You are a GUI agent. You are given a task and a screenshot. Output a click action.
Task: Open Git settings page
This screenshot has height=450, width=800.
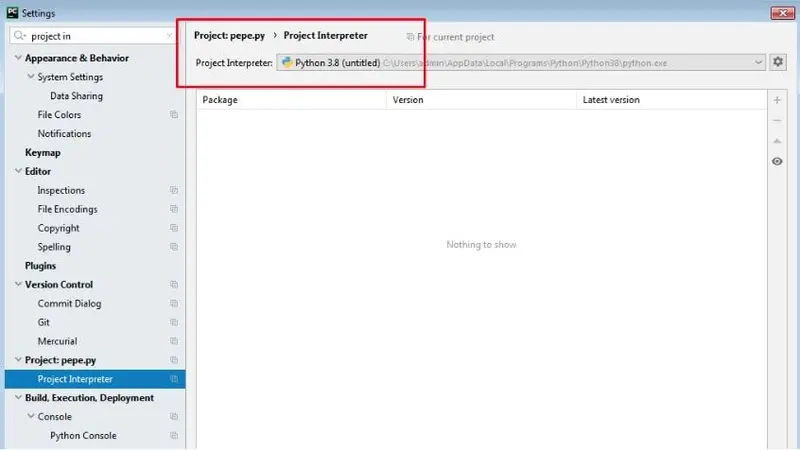tap(43, 322)
